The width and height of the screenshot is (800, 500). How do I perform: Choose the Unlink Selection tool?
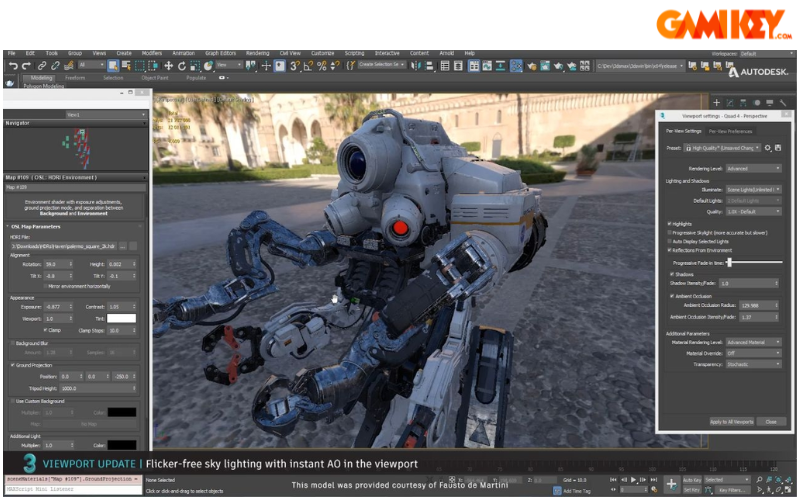coord(55,66)
